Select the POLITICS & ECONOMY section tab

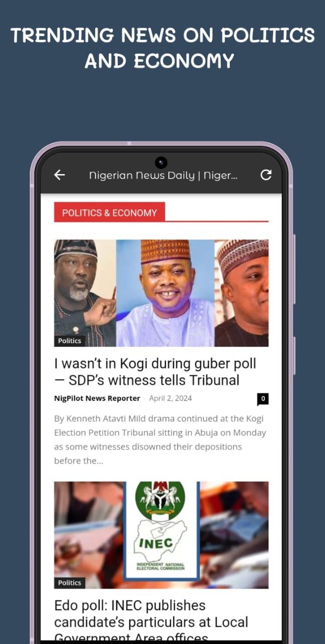pos(109,212)
